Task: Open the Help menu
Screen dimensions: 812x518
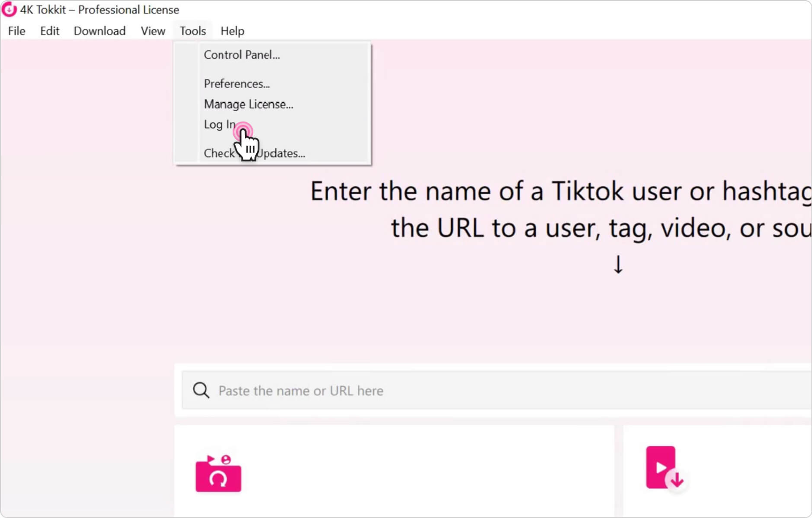Action: (x=232, y=30)
